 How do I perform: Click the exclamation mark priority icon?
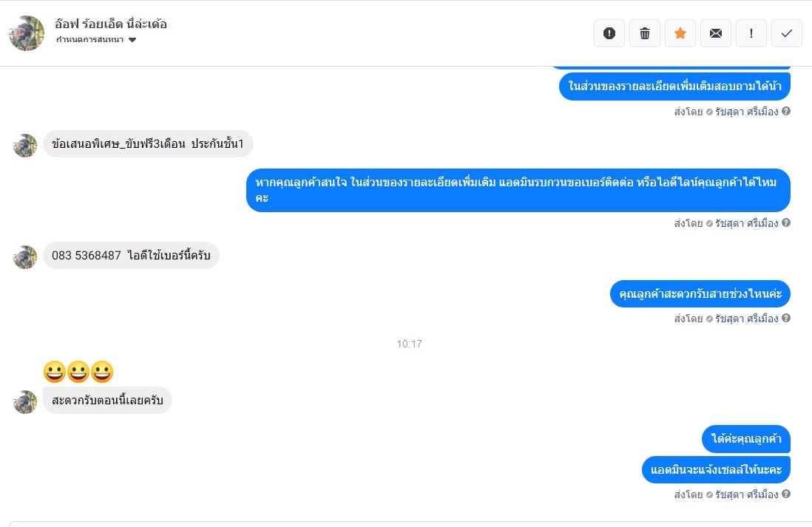point(751,34)
